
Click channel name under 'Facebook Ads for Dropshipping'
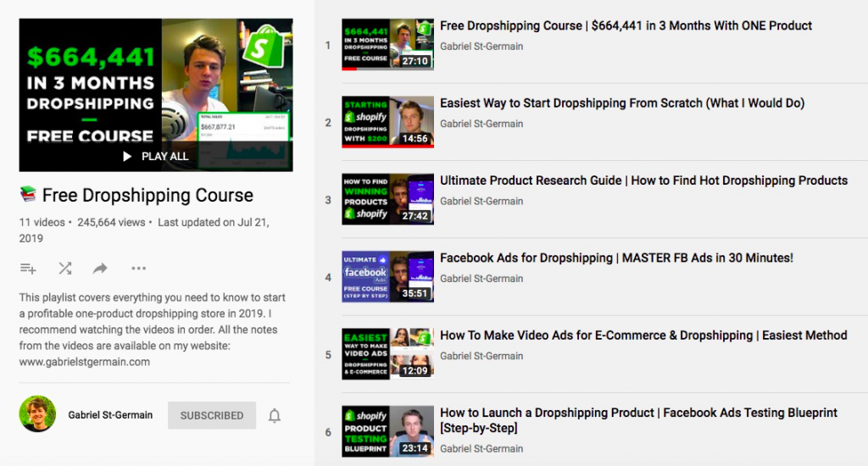[481, 279]
